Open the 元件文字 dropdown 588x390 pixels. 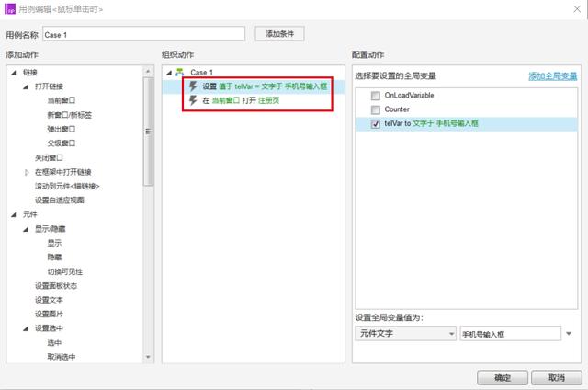[x=403, y=334]
